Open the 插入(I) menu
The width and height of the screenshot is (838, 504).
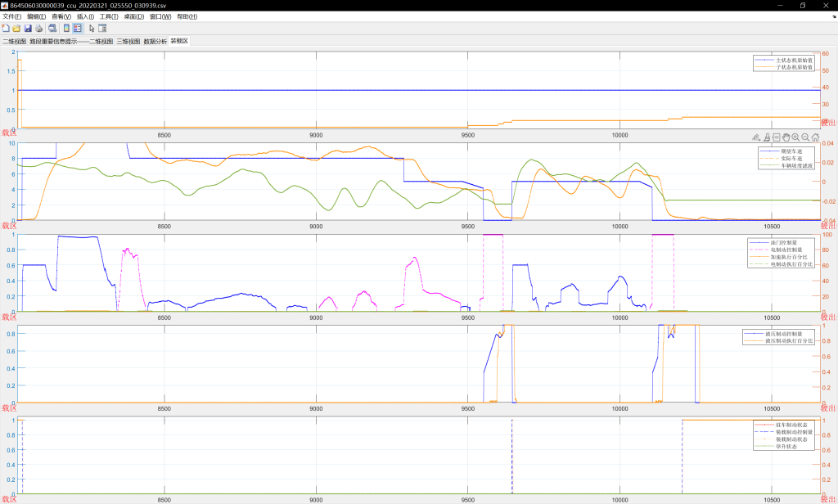85,16
